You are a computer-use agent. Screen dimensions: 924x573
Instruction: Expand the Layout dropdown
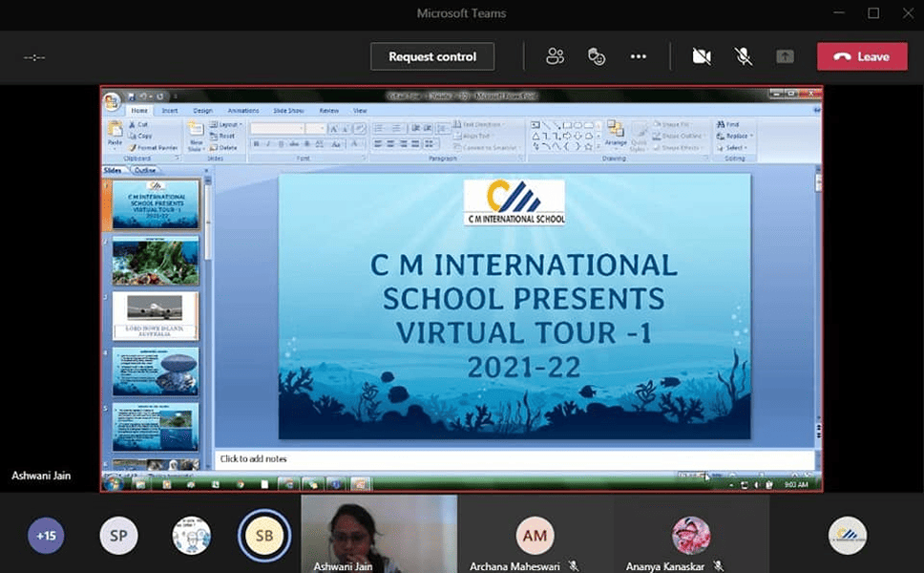pos(226,125)
